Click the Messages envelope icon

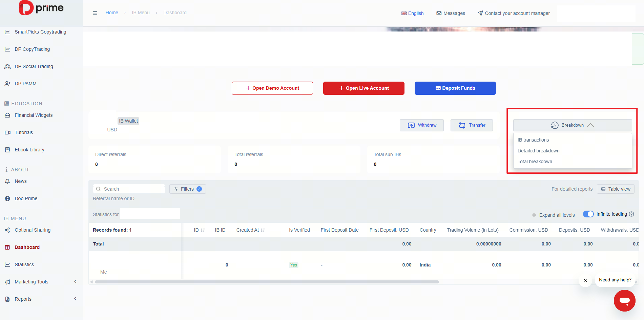(x=439, y=13)
